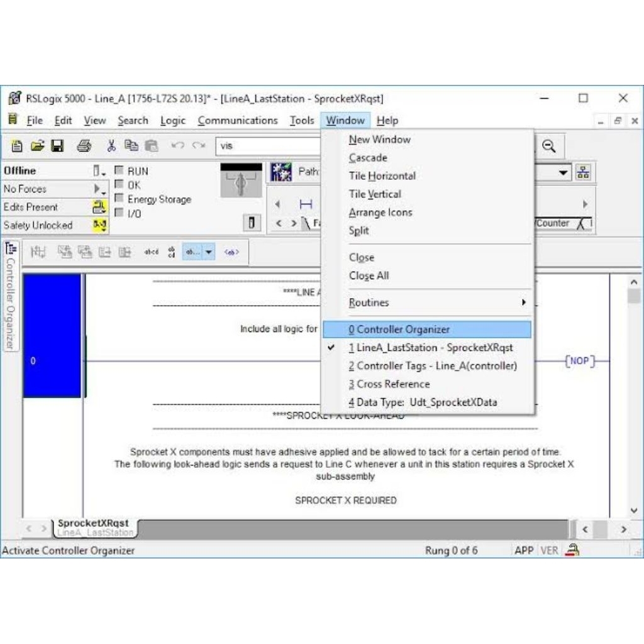Click the RSWho path browse icon
Image resolution: width=644 pixels, height=644 pixels.
coord(281,172)
